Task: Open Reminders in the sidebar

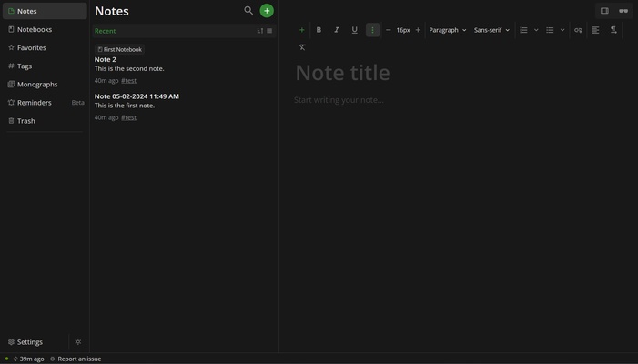Action: tap(45, 103)
